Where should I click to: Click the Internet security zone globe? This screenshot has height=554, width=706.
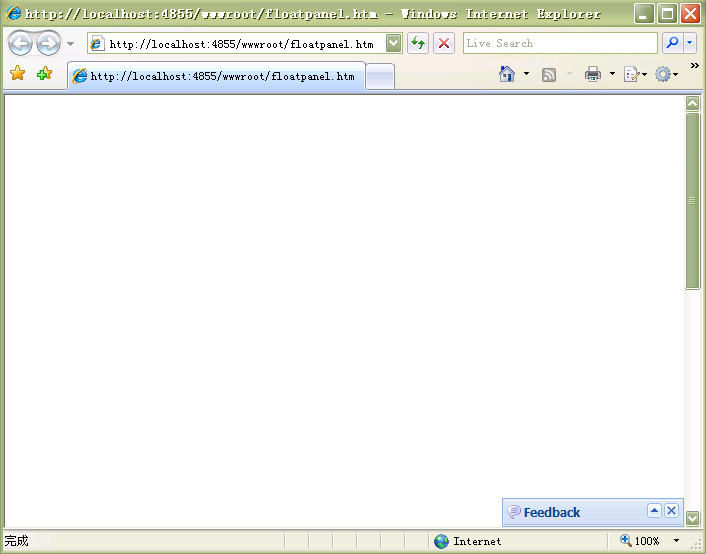click(442, 541)
